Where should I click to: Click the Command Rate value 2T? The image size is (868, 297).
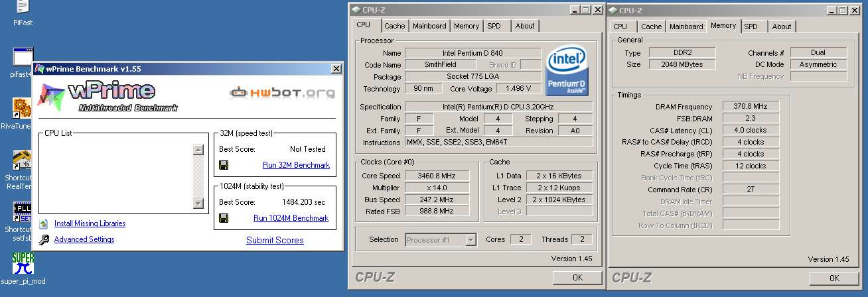[751, 190]
